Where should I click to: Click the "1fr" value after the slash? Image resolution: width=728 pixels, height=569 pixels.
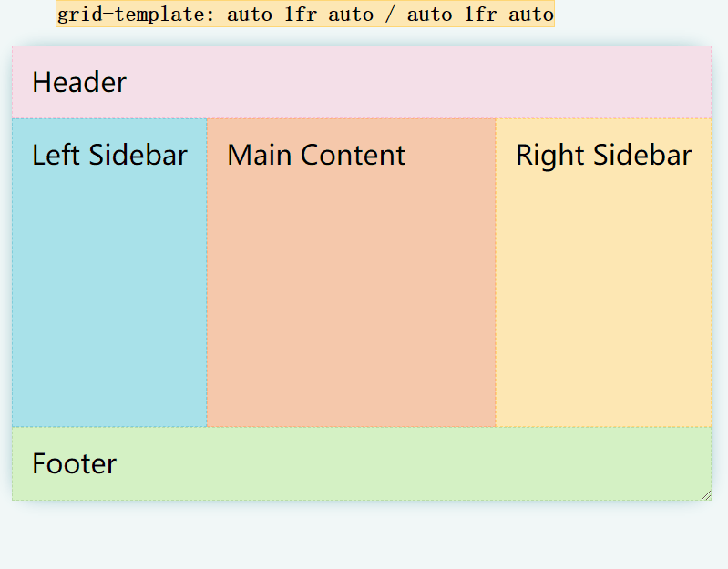click(480, 15)
